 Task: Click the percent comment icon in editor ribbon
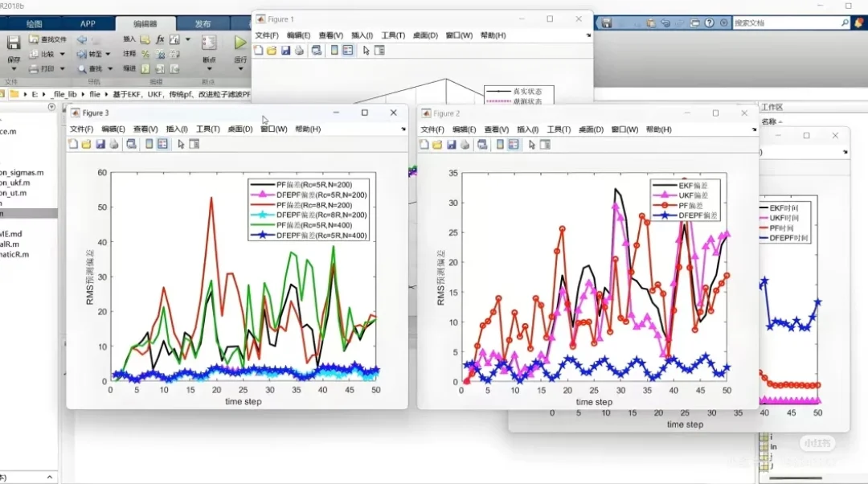click(x=145, y=55)
